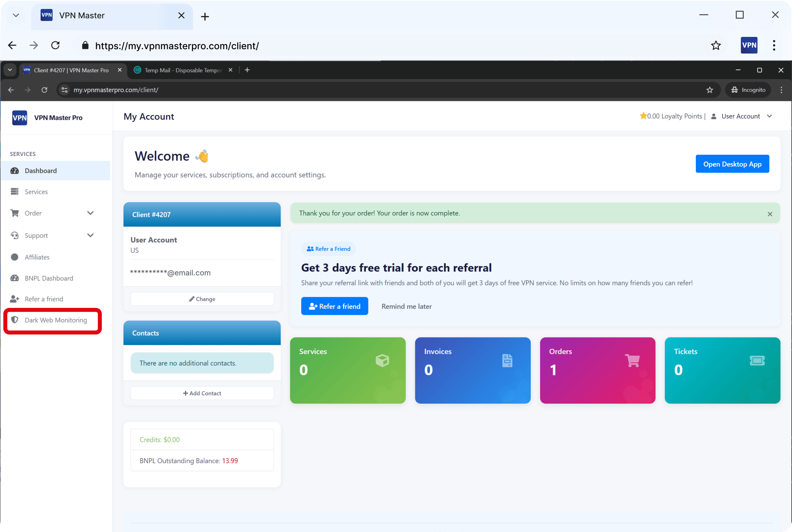Click the Refer a friend person-plus icon
The image size is (792, 532).
[x=15, y=299]
